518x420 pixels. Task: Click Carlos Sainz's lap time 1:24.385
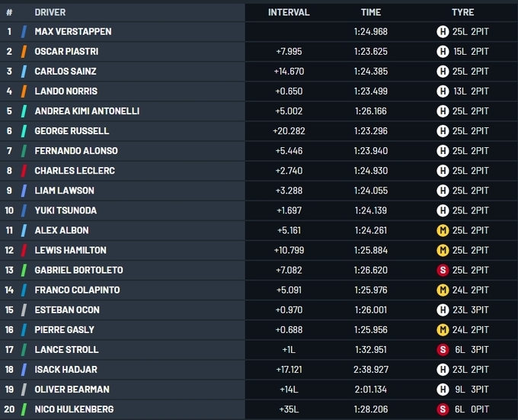click(x=370, y=72)
